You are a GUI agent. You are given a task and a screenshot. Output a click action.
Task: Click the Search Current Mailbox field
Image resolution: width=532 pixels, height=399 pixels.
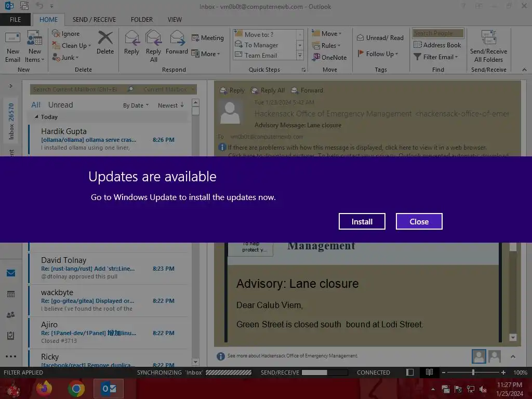pos(78,89)
